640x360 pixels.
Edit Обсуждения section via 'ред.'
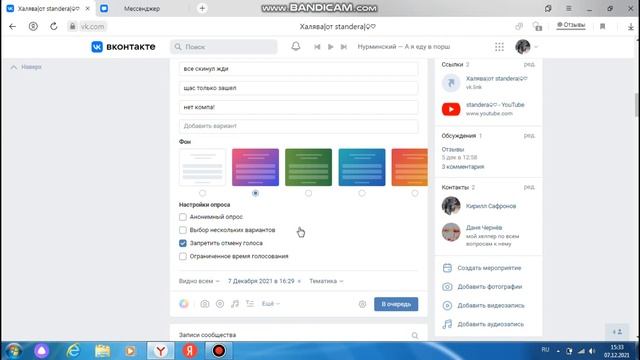(x=529, y=136)
